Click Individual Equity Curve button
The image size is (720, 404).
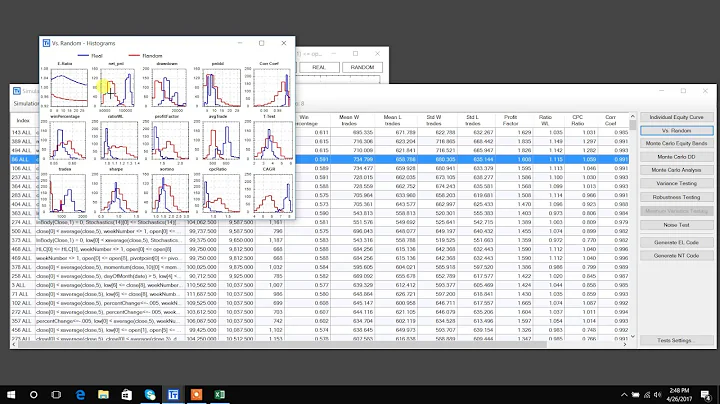pos(676,117)
